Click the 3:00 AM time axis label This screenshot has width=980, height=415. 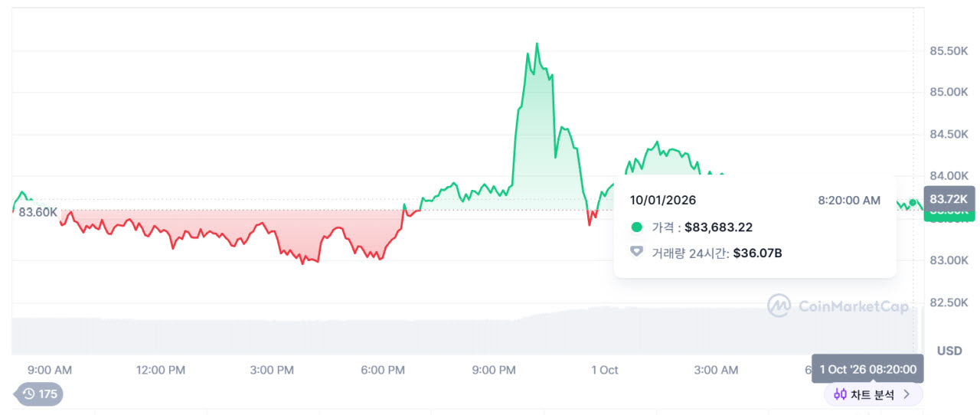[716, 370]
